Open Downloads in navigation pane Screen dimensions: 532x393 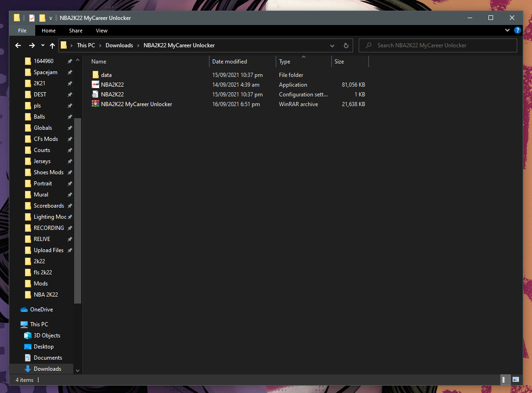tap(47, 369)
